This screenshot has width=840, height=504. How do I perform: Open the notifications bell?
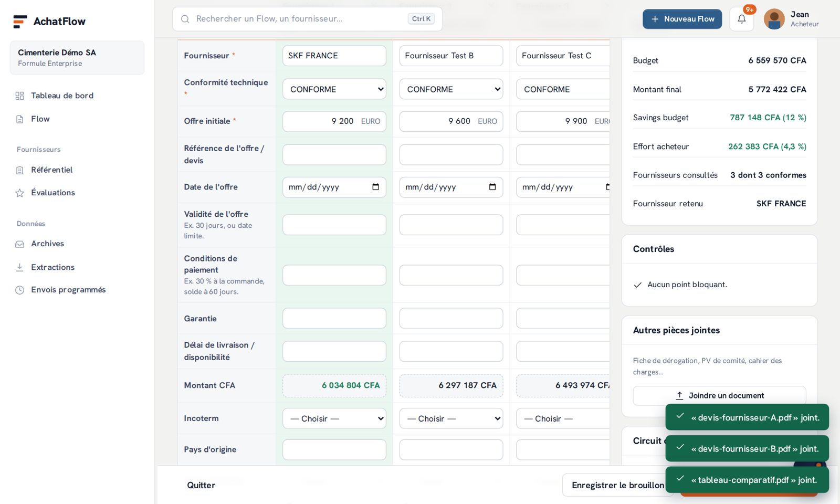741,19
